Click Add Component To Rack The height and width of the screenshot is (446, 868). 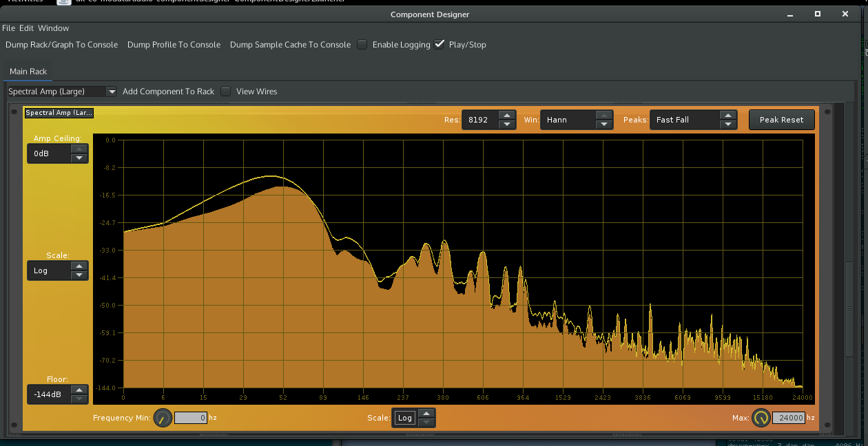[168, 92]
